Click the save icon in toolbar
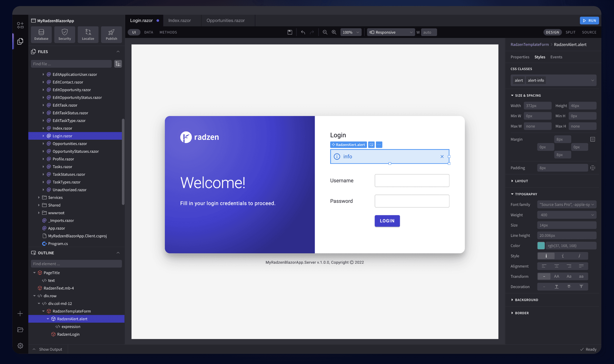 point(290,32)
